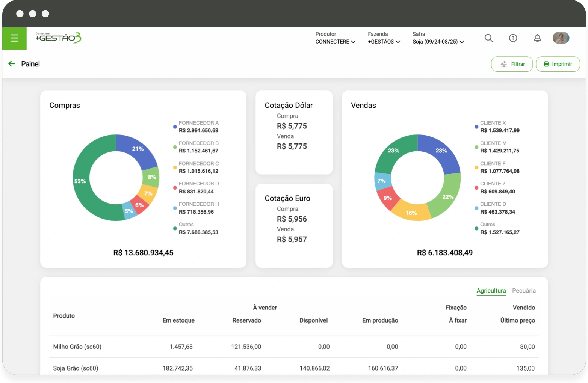Toggle FORNECEDOR A legend in Compras
The height and width of the screenshot is (383, 588).
pyautogui.click(x=195, y=127)
